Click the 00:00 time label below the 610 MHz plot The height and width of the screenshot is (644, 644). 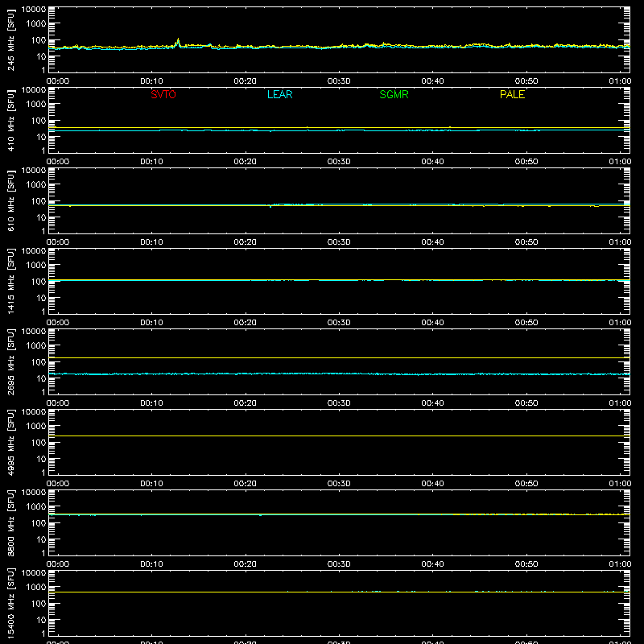point(58,242)
